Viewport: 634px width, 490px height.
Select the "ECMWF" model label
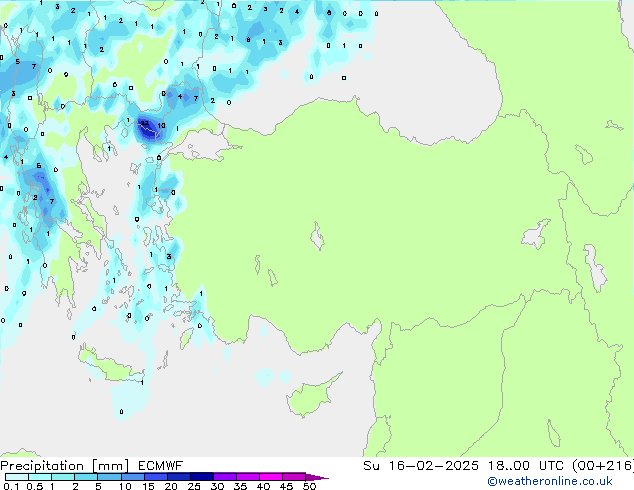point(161,466)
